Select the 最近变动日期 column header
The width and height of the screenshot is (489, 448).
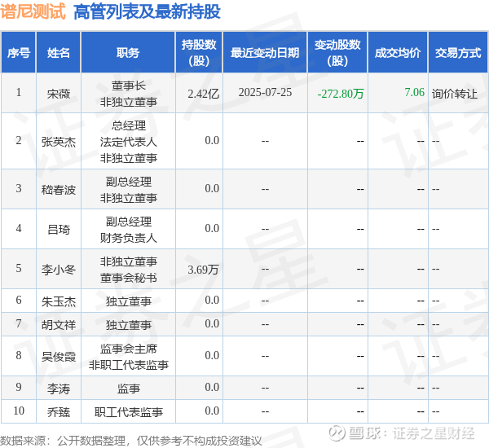pyautogui.click(x=265, y=53)
